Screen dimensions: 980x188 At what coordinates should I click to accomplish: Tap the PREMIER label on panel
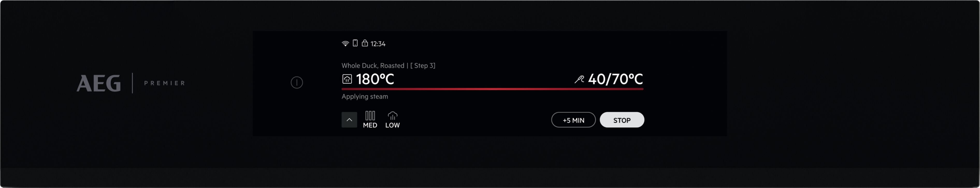click(164, 83)
